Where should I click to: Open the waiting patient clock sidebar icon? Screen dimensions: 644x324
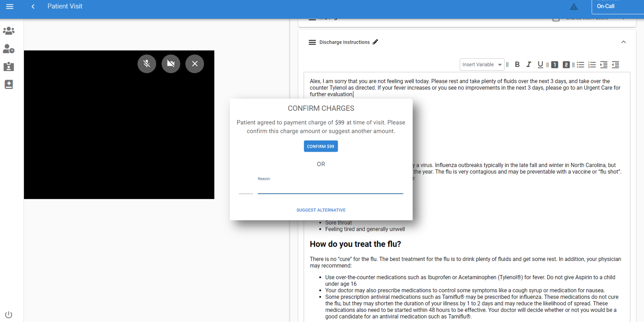coord(9,49)
